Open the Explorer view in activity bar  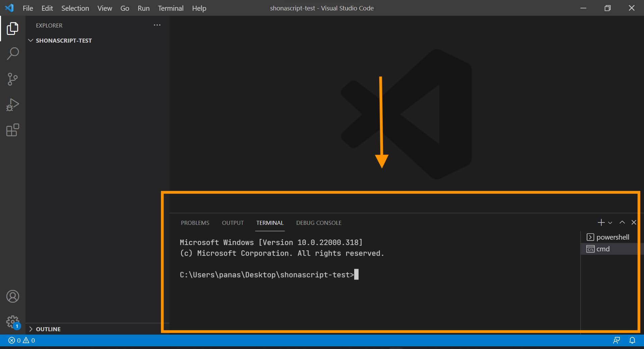(x=12, y=29)
